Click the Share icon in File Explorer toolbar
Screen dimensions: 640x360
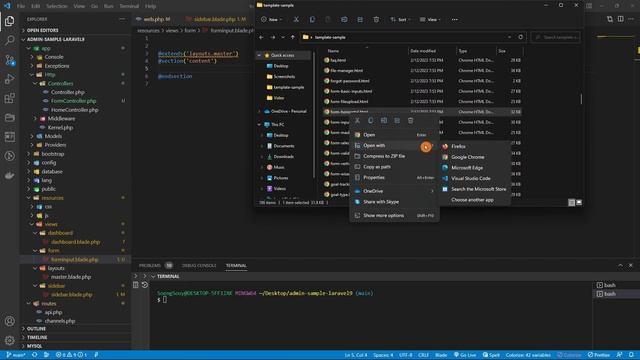pos(360,20)
